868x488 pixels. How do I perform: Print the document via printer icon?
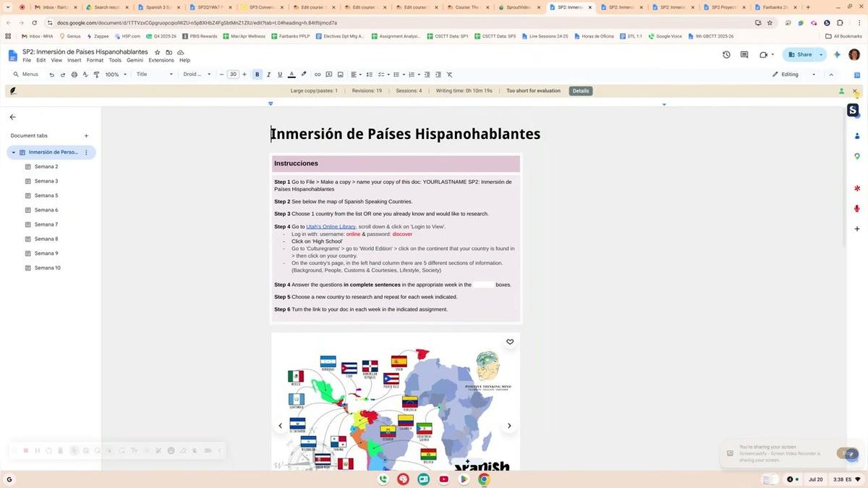(74, 75)
